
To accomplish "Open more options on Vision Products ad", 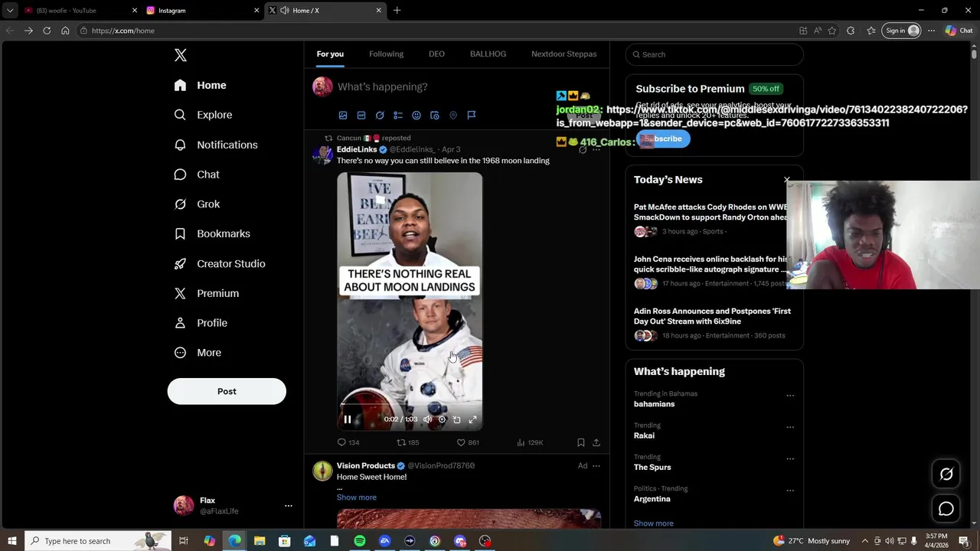I will point(596,465).
